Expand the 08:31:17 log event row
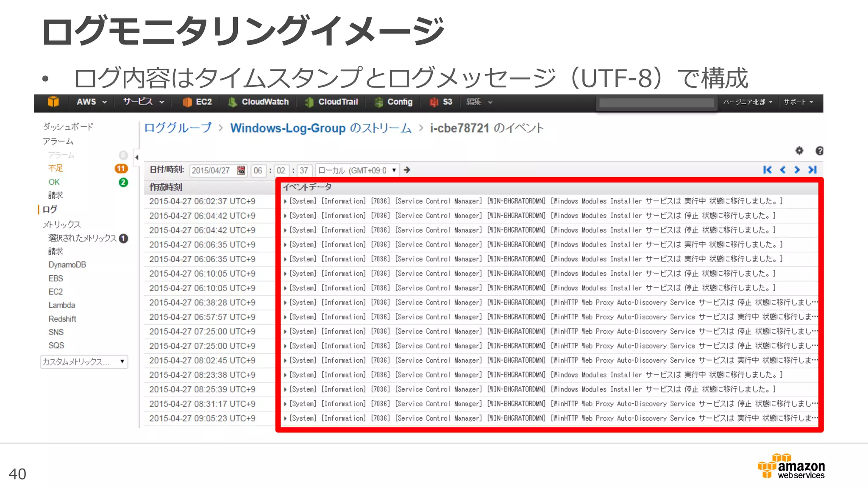This screenshot has width=868, height=488. pyautogui.click(x=285, y=404)
